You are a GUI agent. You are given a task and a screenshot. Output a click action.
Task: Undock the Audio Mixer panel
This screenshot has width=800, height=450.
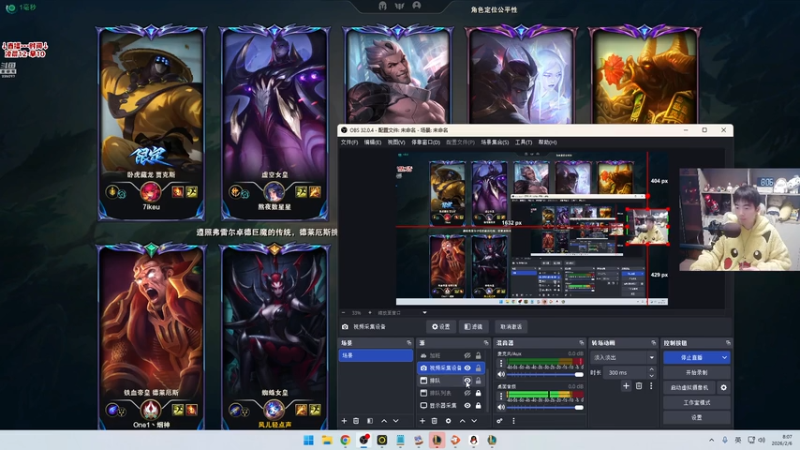[582, 343]
